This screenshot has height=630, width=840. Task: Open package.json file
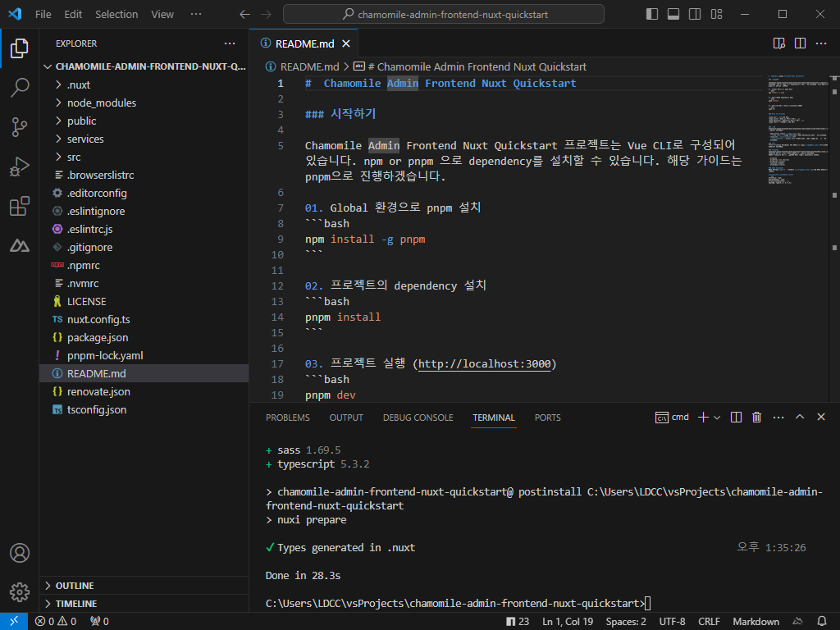144,337
